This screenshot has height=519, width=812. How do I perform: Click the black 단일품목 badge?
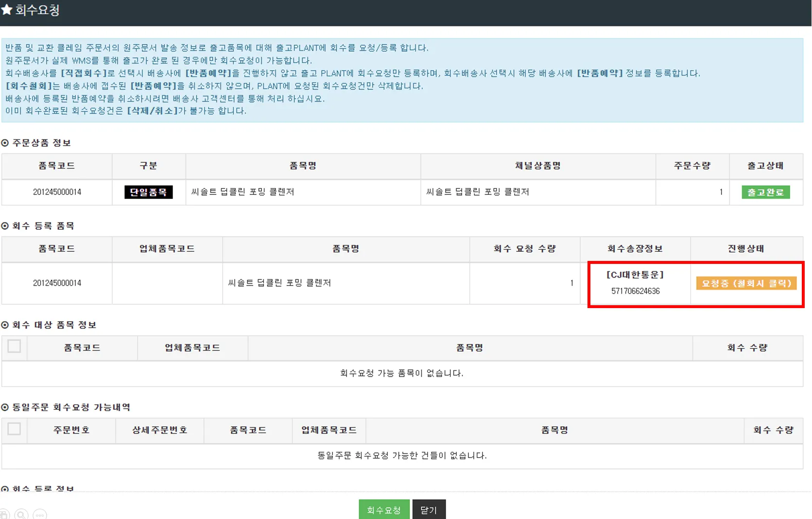click(148, 192)
